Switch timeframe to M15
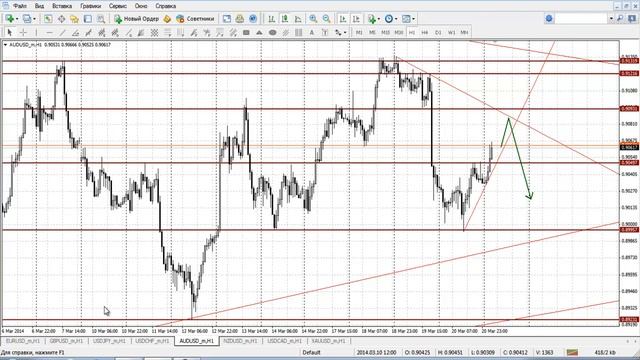The height and width of the screenshot is (360, 640). click(x=385, y=32)
